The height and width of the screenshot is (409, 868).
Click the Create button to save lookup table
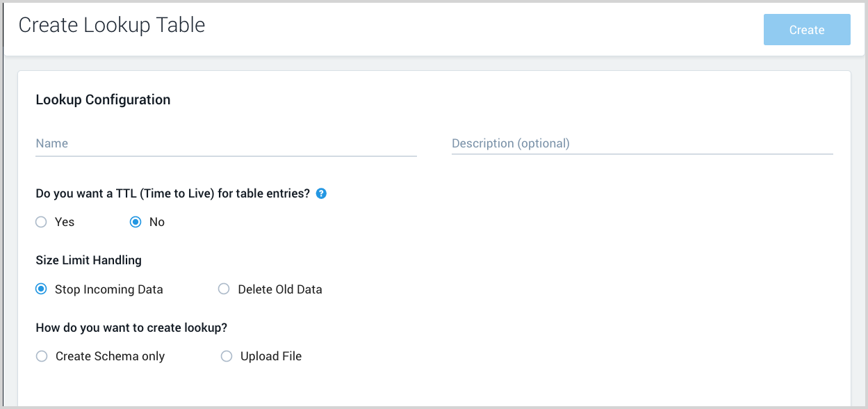[x=806, y=29]
